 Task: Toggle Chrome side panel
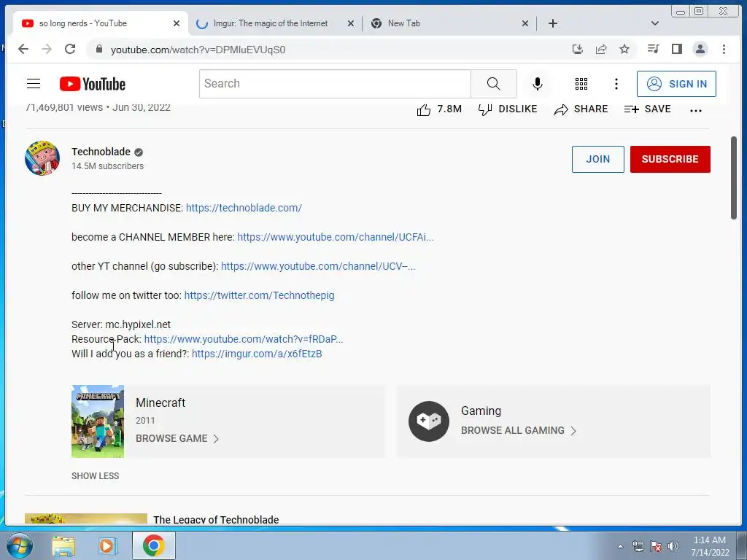(676, 49)
